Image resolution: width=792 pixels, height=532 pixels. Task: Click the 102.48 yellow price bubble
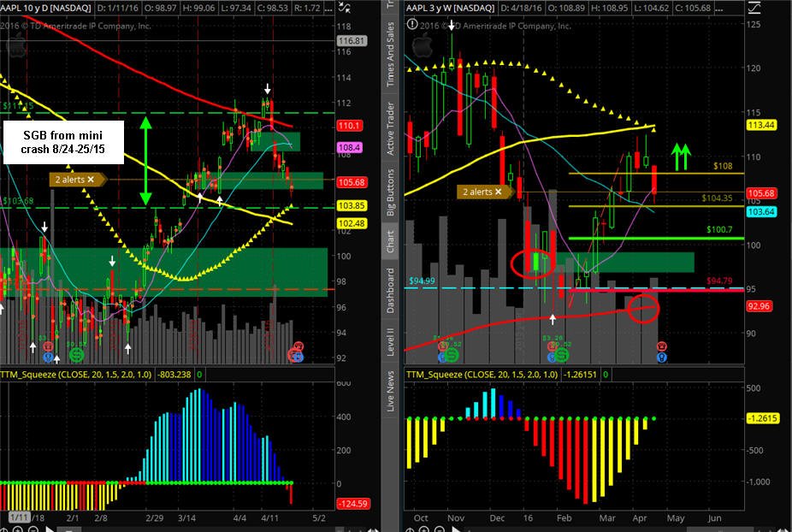pos(352,223)
